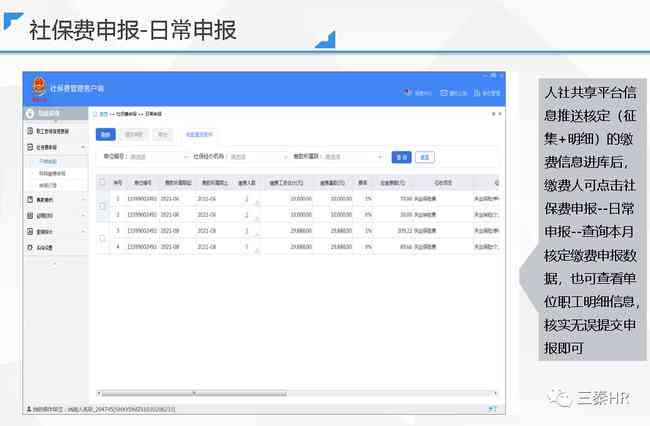Click the tax emblem logo in the blue header
The image size is (650, 426).
click(x=39, y=87)
